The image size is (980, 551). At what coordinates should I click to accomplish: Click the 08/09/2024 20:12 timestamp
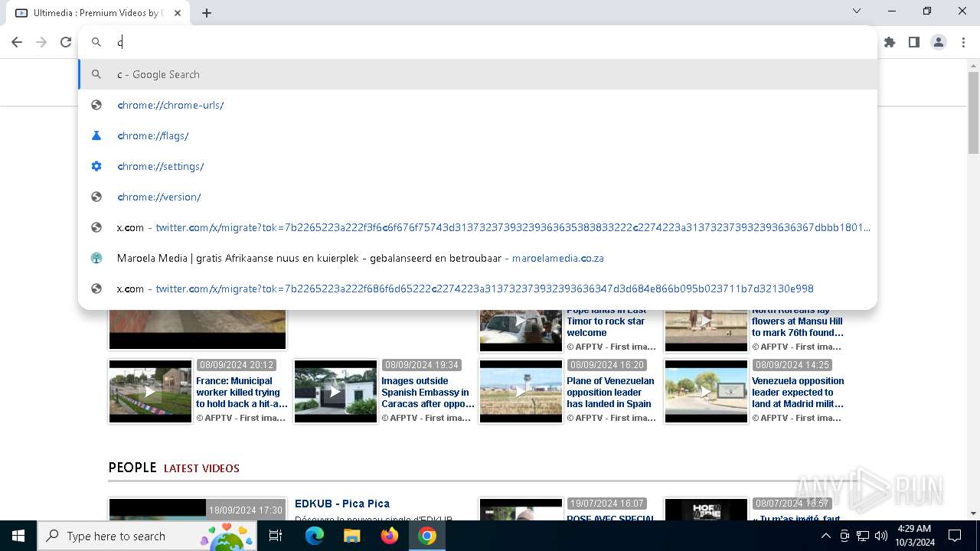236,365
